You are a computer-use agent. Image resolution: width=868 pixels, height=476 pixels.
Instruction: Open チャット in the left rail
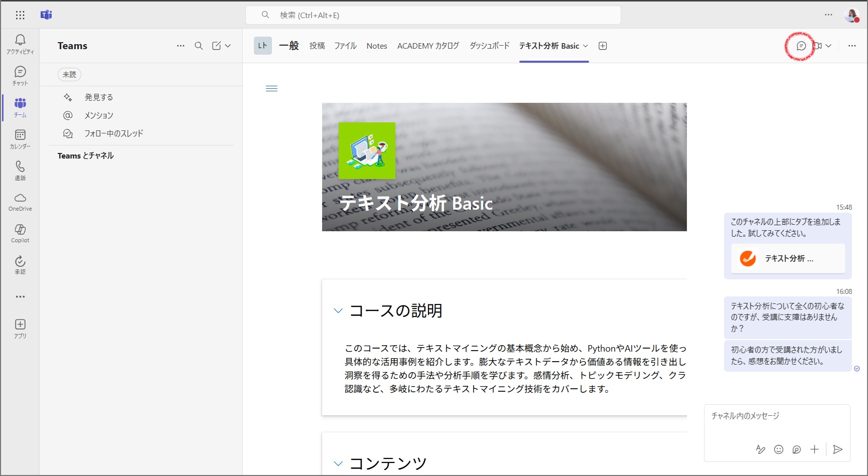click(x=20, y=76)
